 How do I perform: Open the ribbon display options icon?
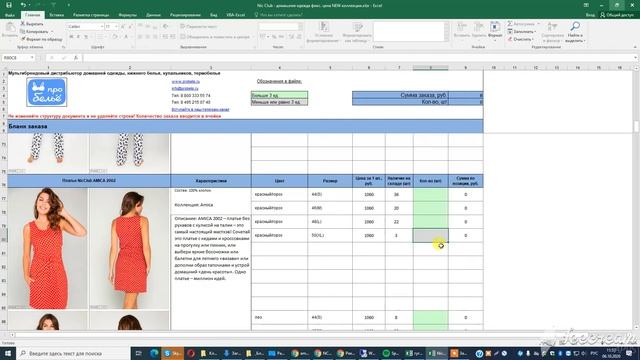coord(586,5)
